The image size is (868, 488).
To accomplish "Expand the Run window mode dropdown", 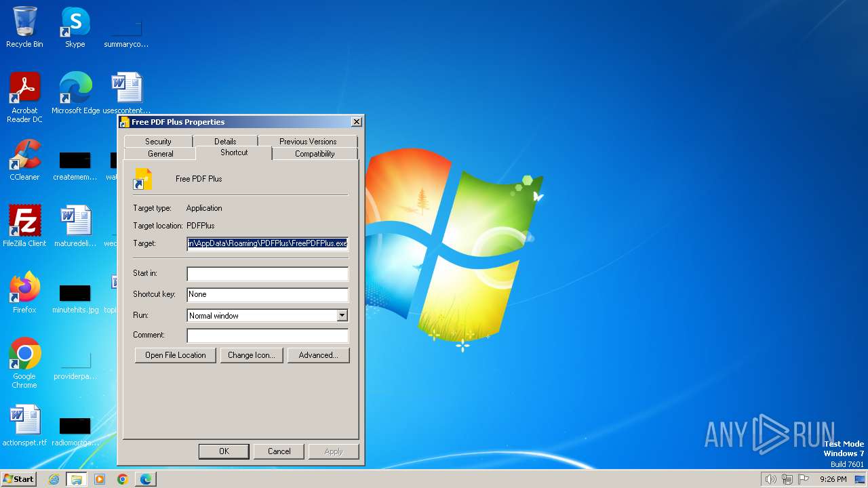I will (342, 315).
